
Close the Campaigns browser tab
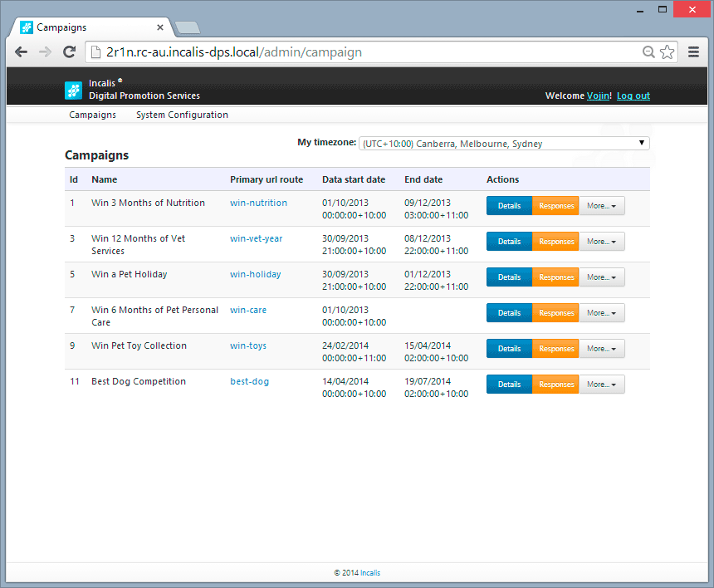(160, 27)
